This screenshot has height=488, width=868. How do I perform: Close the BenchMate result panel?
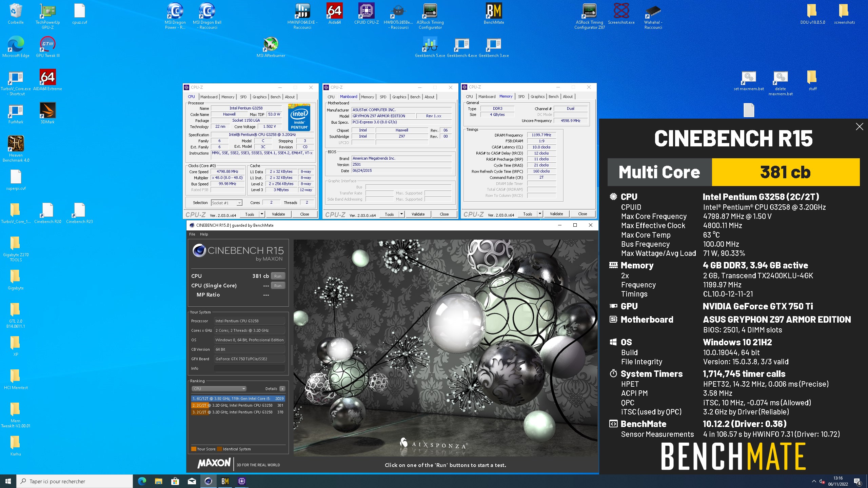tap(859, 127)
